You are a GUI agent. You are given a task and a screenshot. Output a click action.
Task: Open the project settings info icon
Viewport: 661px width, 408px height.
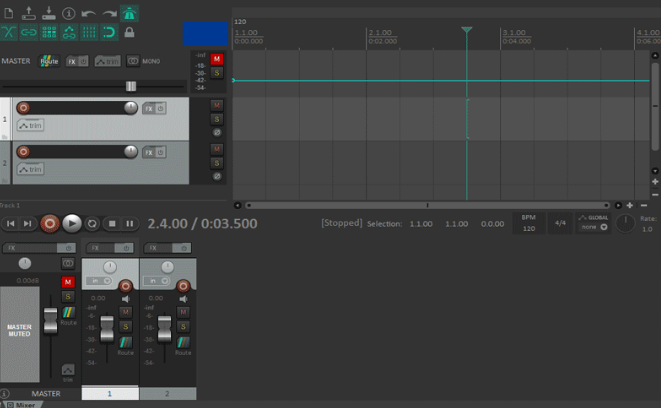(68, 13)
